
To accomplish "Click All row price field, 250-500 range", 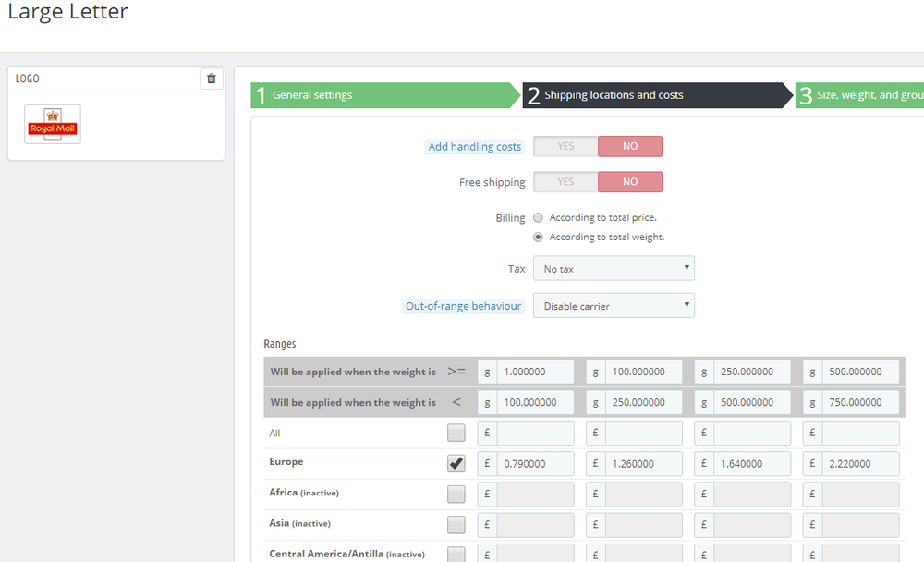I will point(752,433).
